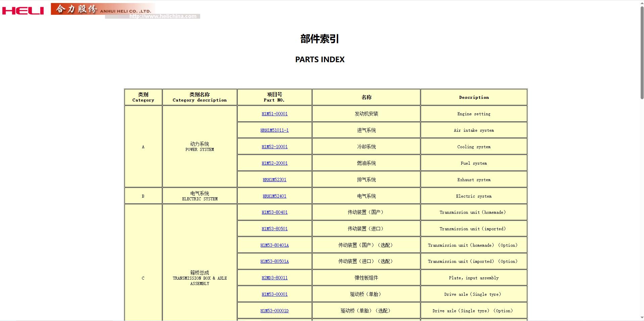Click the Exhaust system description
This screenshot has height=321, width=644.
474,180
